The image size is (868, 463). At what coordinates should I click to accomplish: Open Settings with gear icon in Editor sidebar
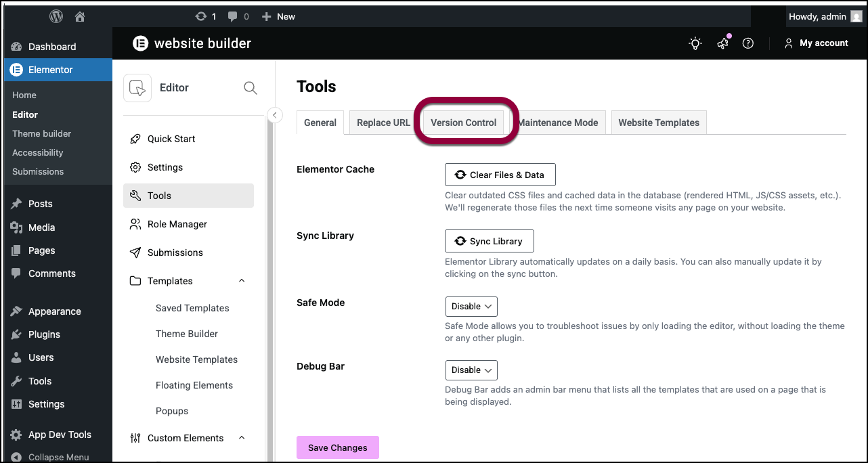click(188, 167)
